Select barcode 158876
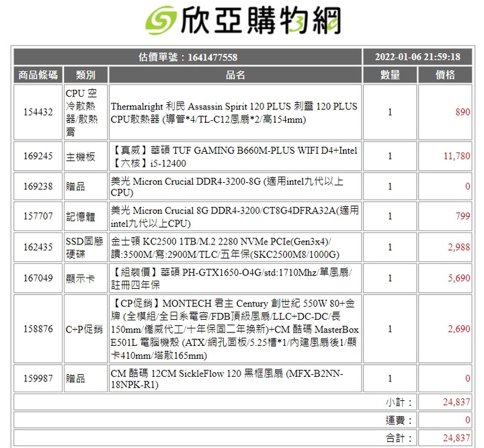Screen dimensions: 484x448 38,328
